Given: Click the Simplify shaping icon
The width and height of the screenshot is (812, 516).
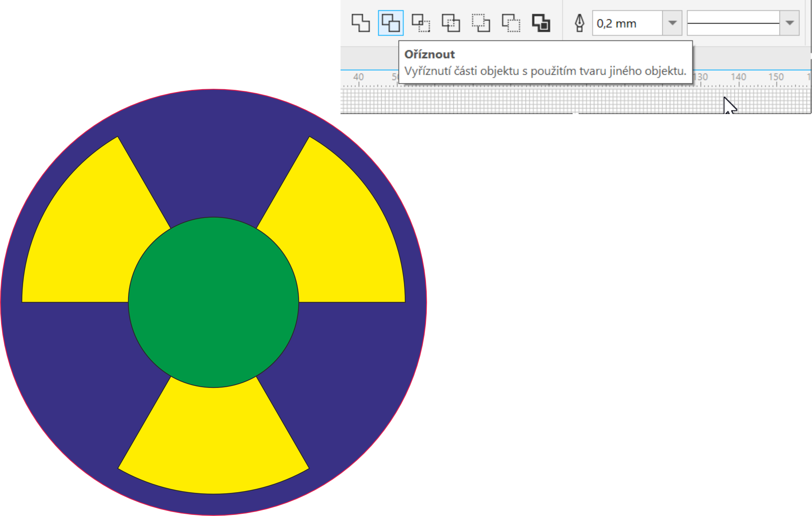Looking at the screenshot, I should [x=451, y=23].
